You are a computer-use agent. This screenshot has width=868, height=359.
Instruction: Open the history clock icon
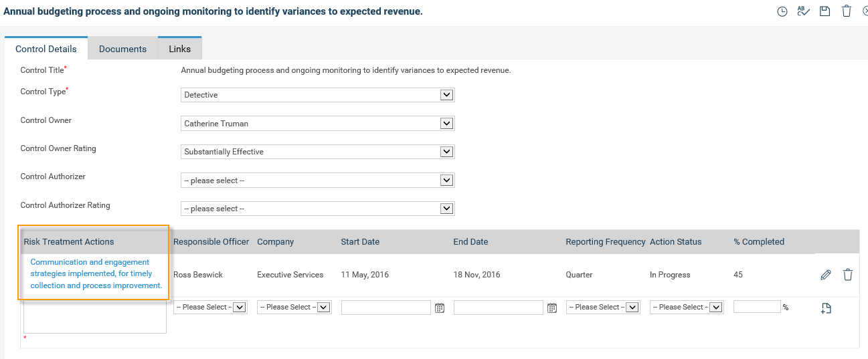click(x=782, y=11)
